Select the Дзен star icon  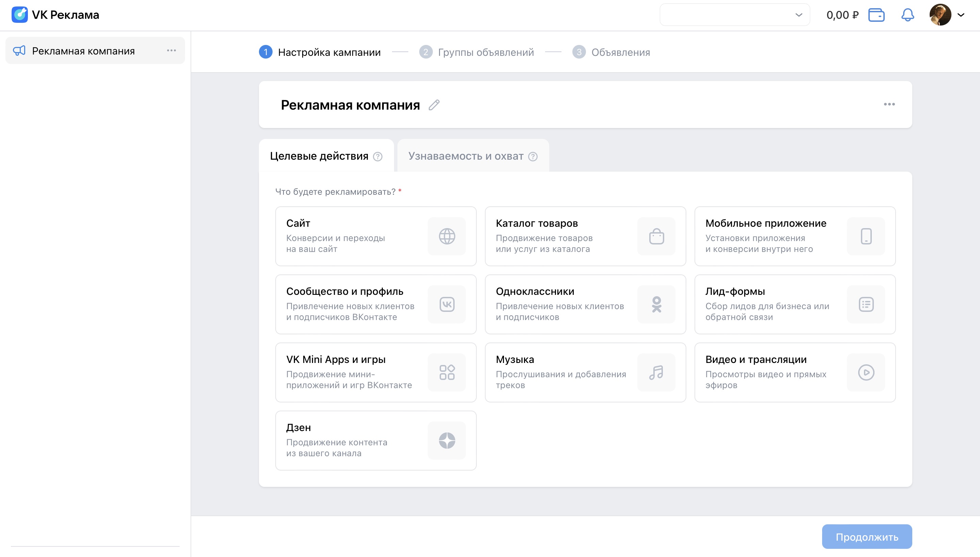(447, 441)
